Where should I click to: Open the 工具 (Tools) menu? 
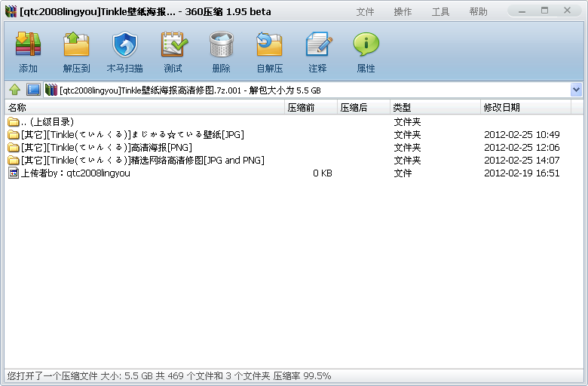pos(440,12)
